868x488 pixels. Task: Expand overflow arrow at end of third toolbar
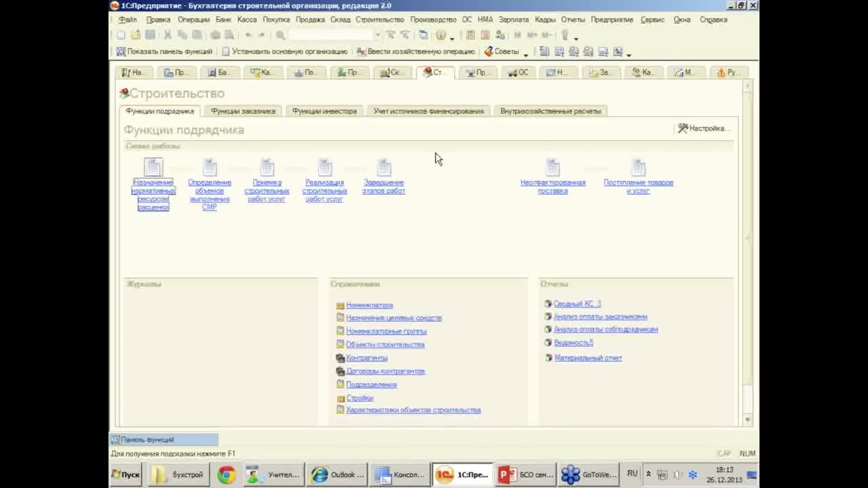click(629, 54)
